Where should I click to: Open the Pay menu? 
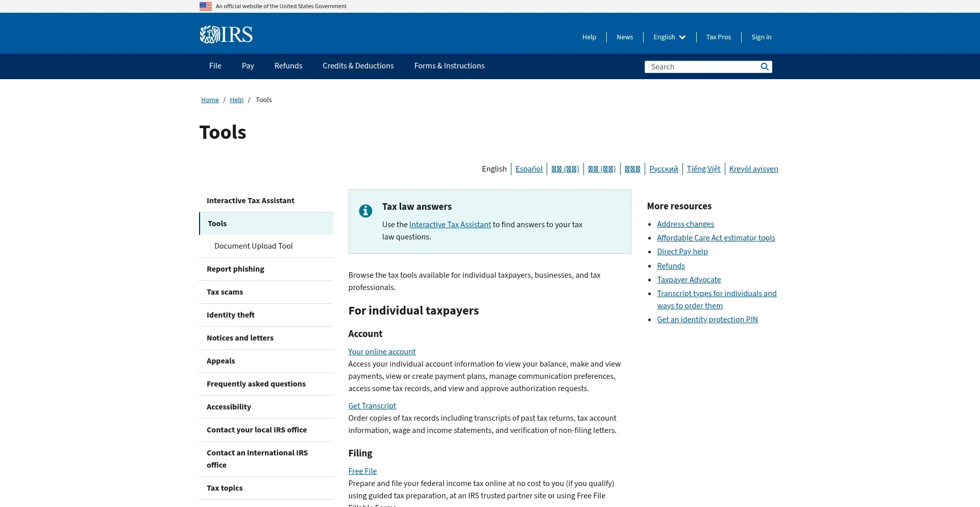click(248, 66)
